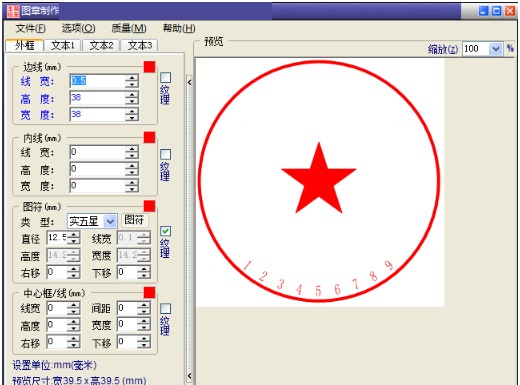The width and height of the screenshot is (520, 385).
Task: Increase 边线 线宽 with spinner up arrow
Action: [x=132, y=78]
